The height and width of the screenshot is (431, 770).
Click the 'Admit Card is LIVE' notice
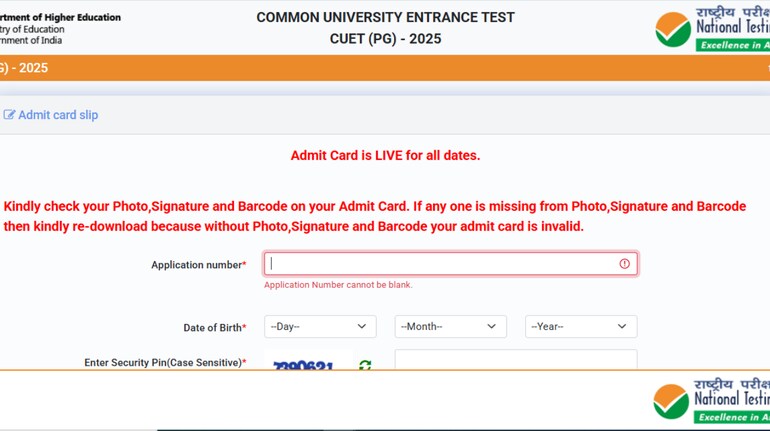385,155
